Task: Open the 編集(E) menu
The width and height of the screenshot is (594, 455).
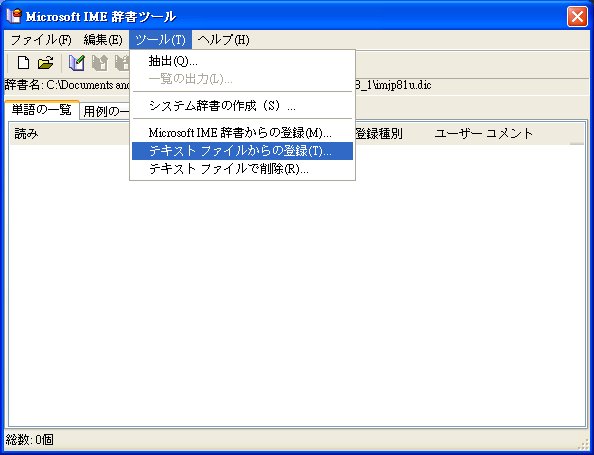Action: tap(103, 40)
